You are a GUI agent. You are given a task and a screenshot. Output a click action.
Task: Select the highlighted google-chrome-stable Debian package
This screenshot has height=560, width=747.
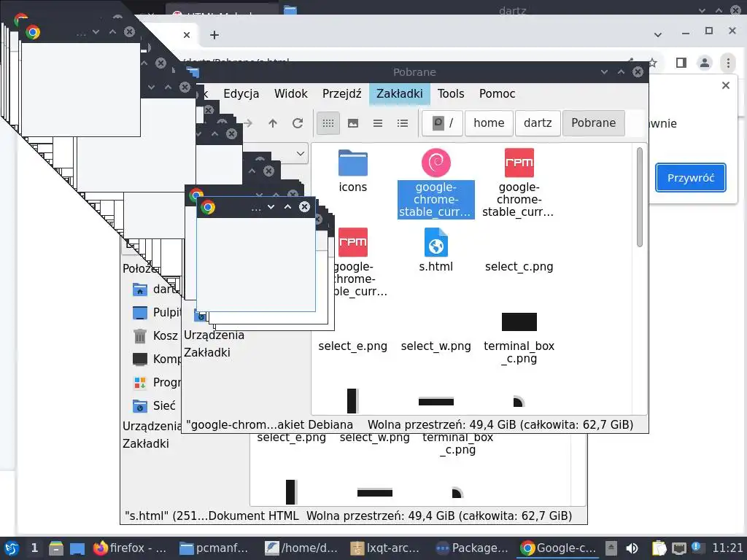(436, 183)
